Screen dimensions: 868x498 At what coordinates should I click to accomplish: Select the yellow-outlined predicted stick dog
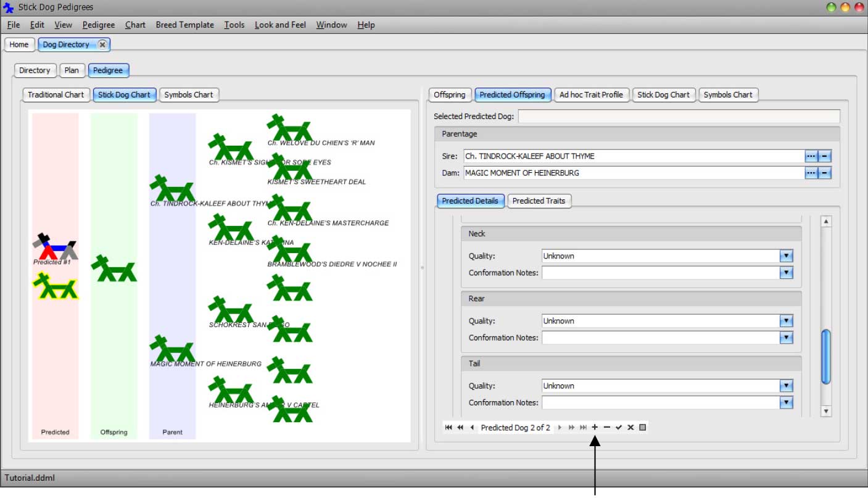click(55, 287)
